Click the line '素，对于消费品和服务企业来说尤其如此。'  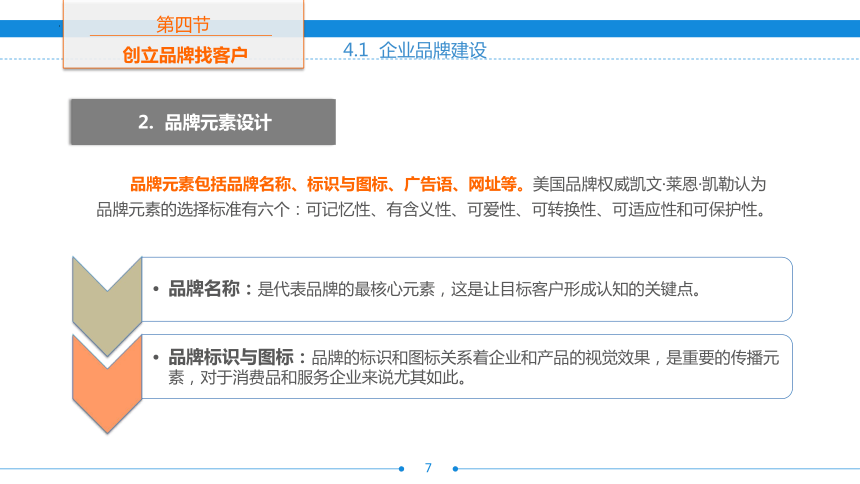318,378
